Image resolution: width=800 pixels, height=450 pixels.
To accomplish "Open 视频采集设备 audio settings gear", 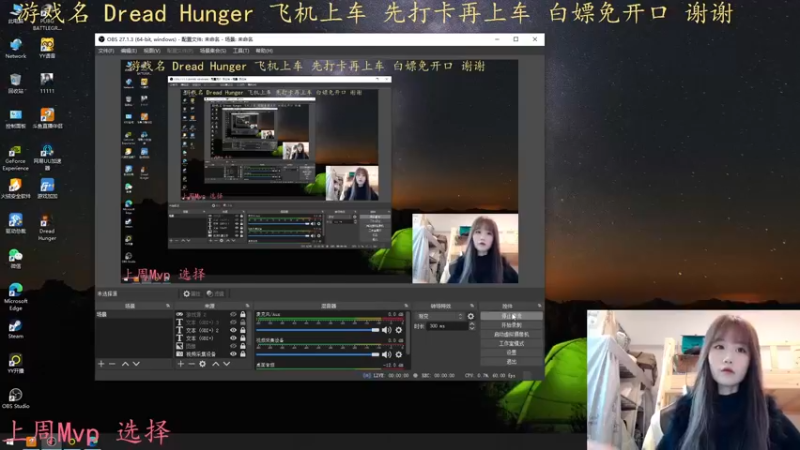I will pyautogui.click(x=398, y=354).
